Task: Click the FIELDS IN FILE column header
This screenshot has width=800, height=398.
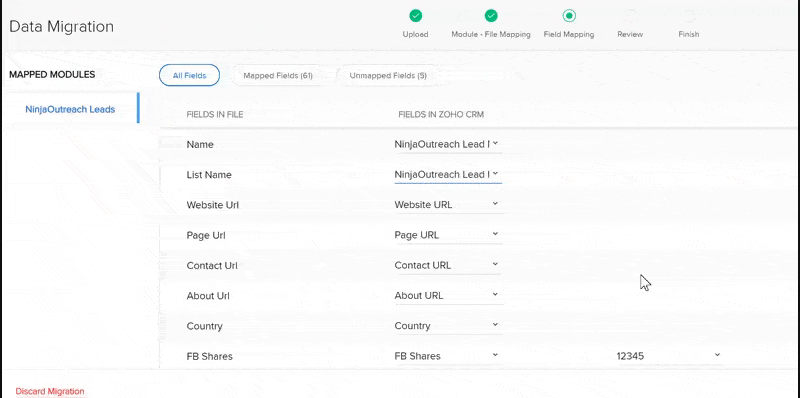Action: [215, 115]
